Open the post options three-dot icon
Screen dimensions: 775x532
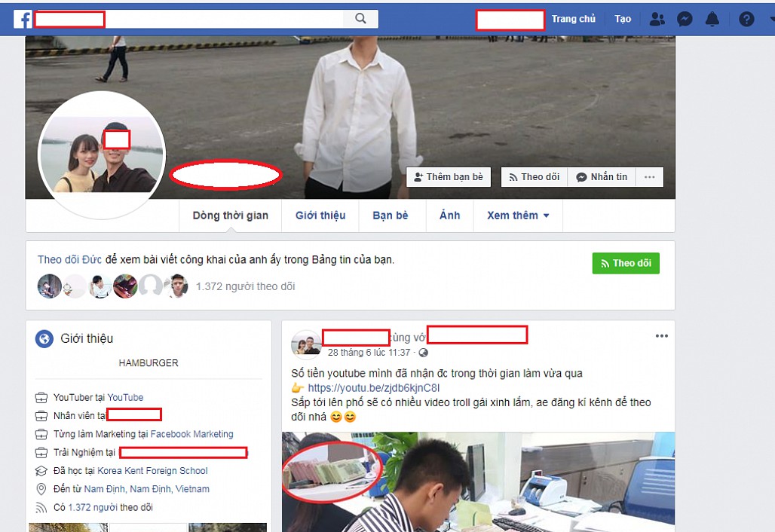tap(661, 336)
